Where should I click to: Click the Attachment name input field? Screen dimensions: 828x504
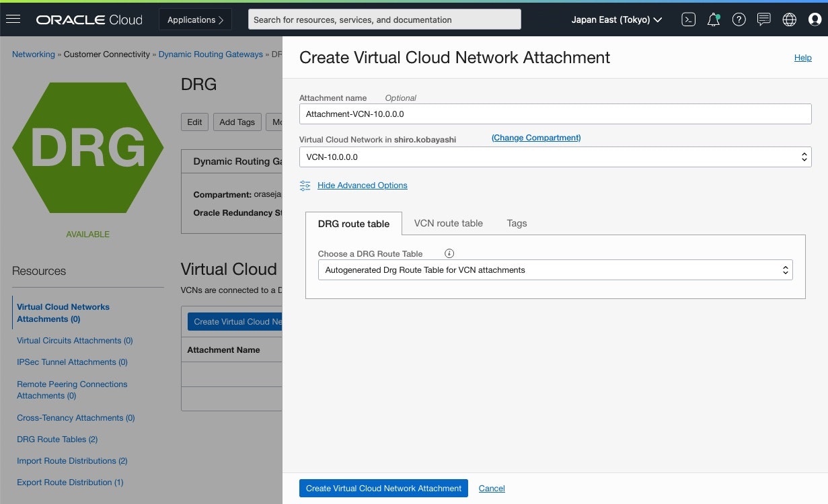[x=555, y=114]
